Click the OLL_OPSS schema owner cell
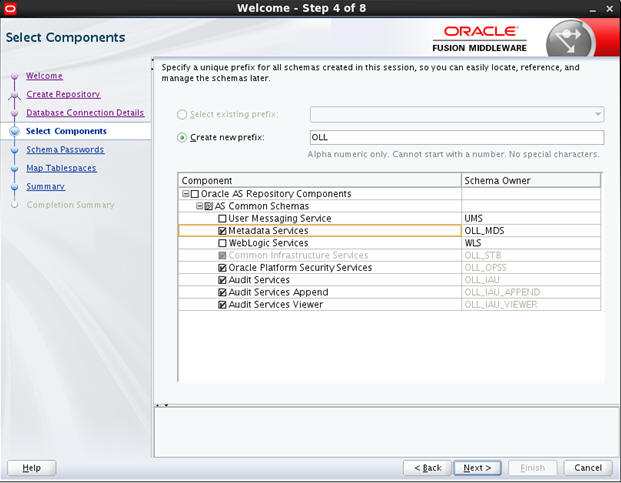The image size is (621, 483). (531, 268)
